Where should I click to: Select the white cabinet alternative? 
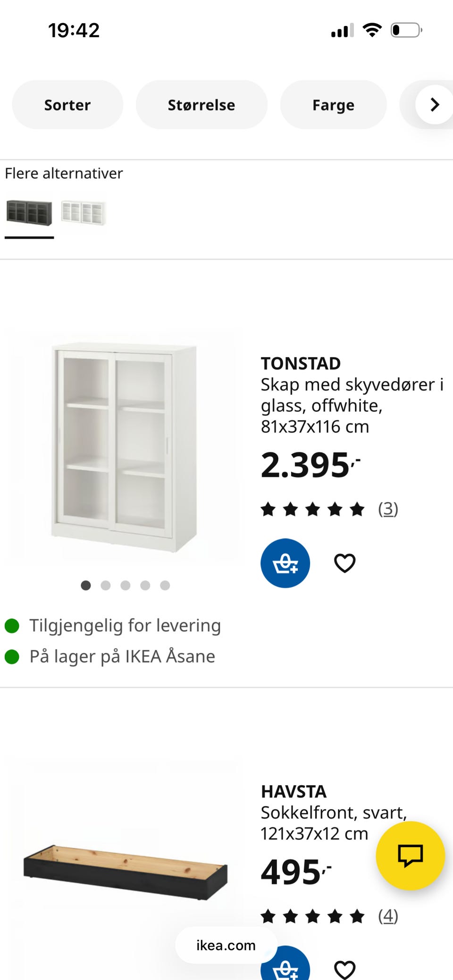84,213
